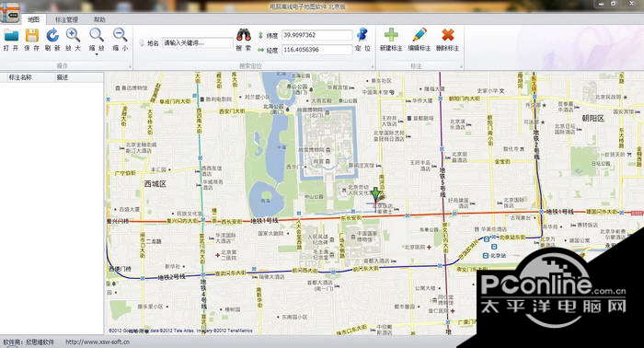Click the 打开 folder icon

click(11, 36)
